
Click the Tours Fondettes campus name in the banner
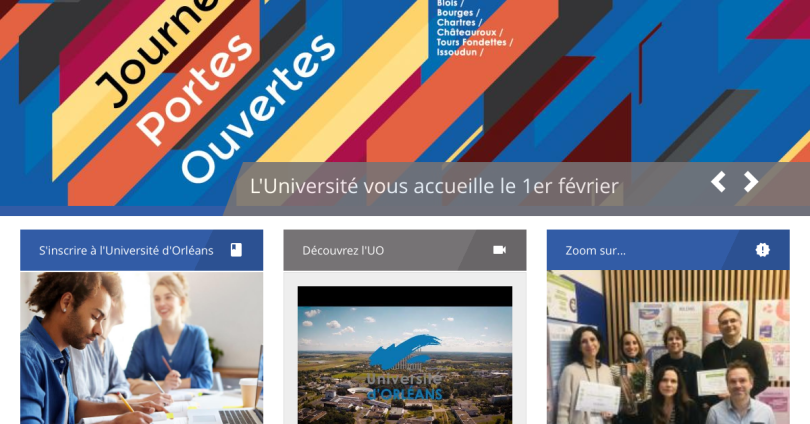472,42
